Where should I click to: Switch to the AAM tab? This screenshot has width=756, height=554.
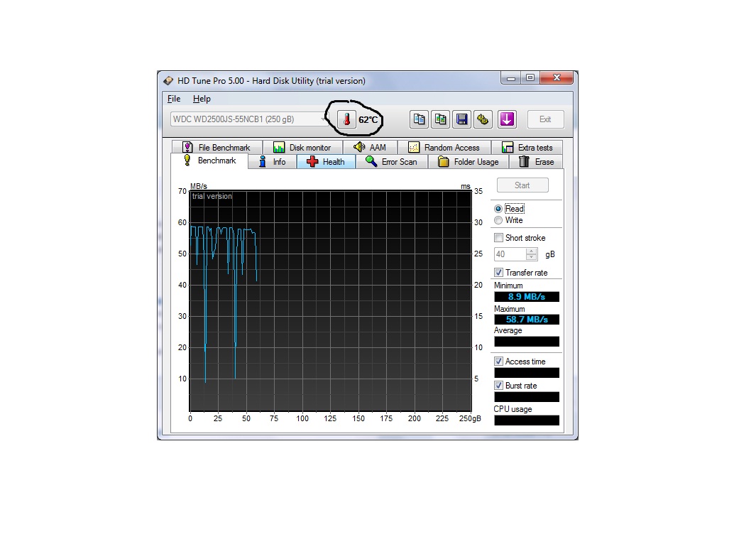click(x=370, y=147)
